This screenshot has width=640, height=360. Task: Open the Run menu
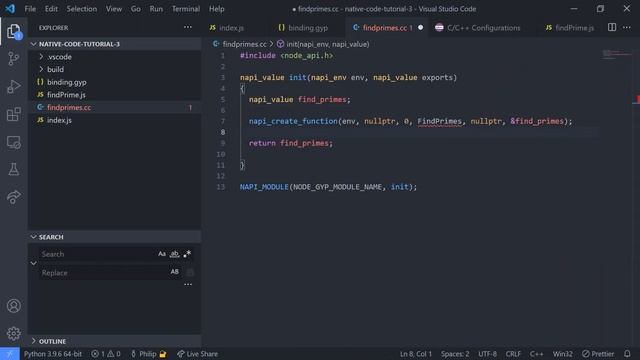tap(156, 9)
